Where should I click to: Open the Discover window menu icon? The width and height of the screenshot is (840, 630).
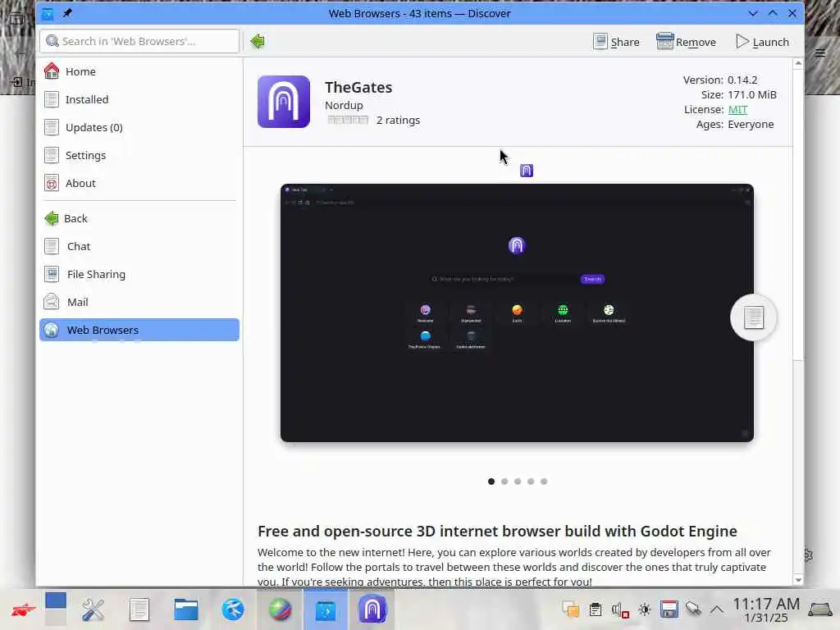click(48, 13)
